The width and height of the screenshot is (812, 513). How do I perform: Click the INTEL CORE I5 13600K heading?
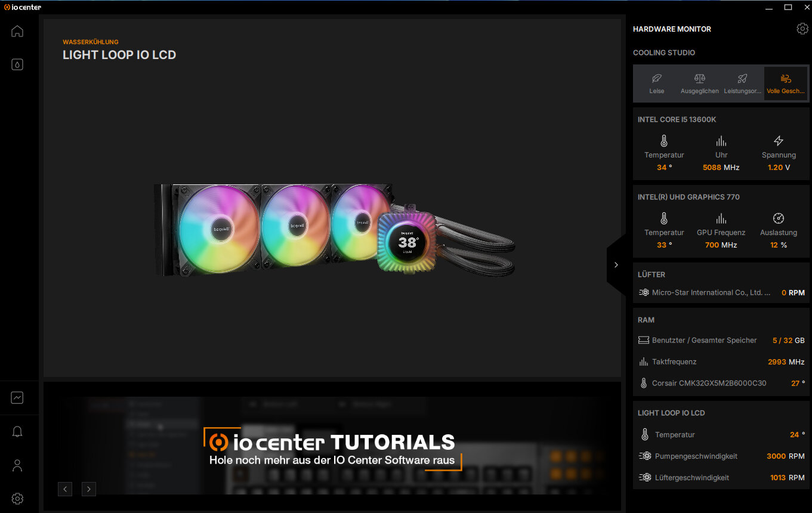pyautogui.click(x=677, y=119)
